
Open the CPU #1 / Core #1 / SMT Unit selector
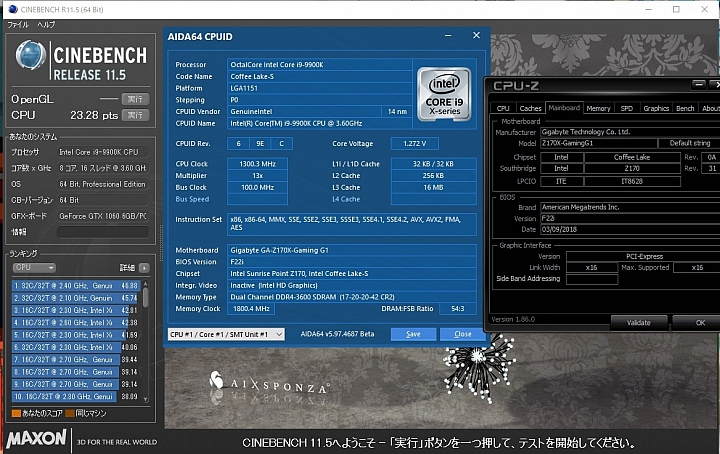[x=226, y=334]
